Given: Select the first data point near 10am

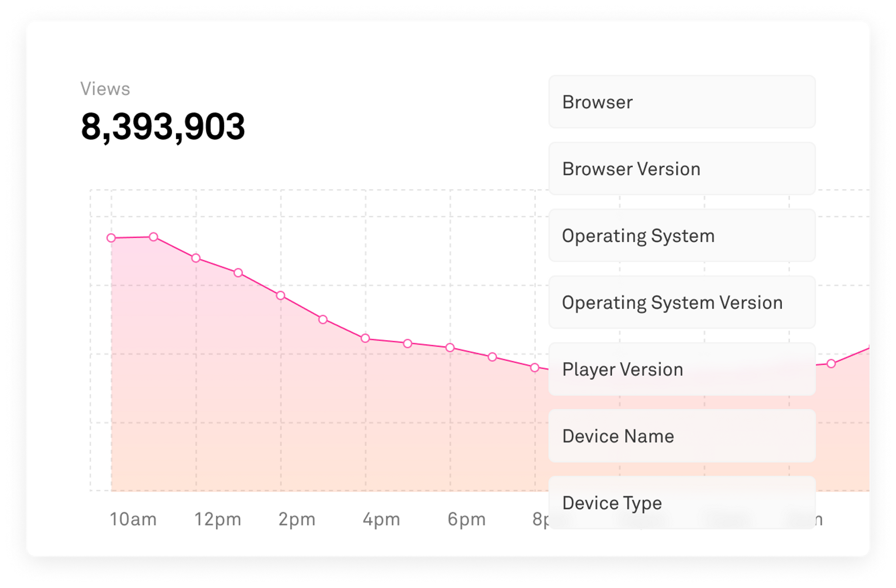Looking at the screenshot, I should pos(111,238).
